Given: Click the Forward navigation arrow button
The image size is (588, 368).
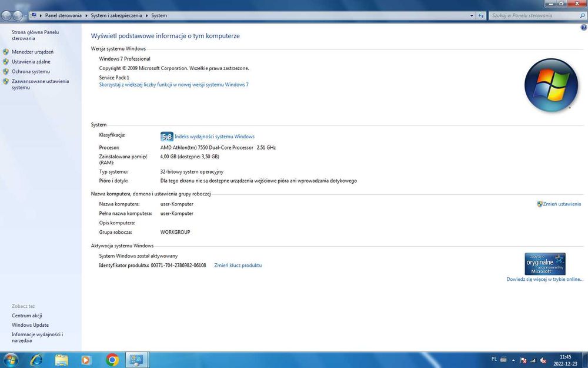Looking at the screenshot, I should [x=18, y=16].
